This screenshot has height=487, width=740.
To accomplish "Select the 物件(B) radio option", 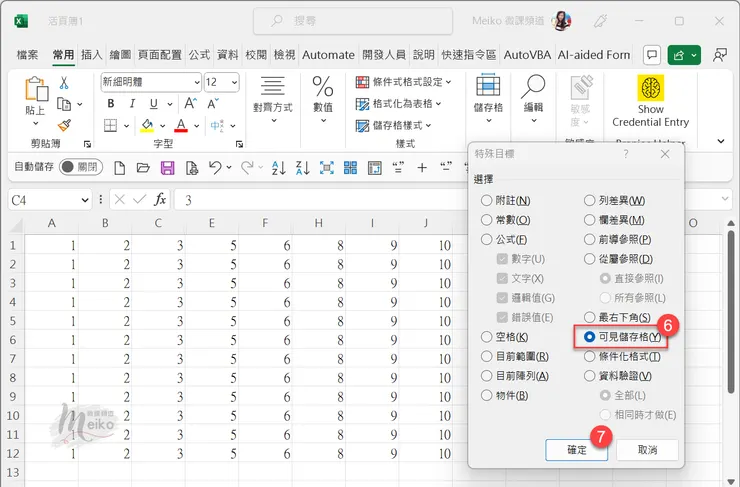I will pos(486,395).
